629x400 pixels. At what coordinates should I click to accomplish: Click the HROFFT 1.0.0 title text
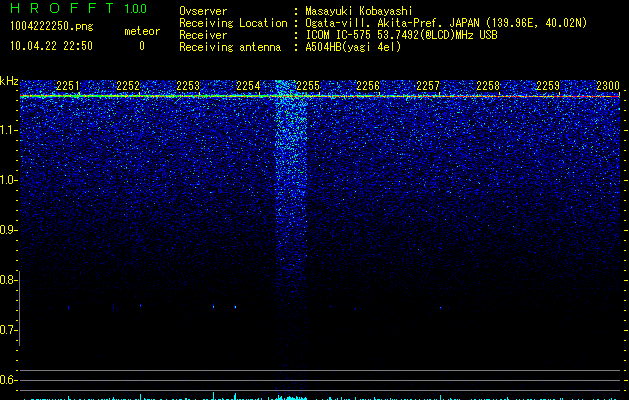pyautogui.click(x=79, y=8)
